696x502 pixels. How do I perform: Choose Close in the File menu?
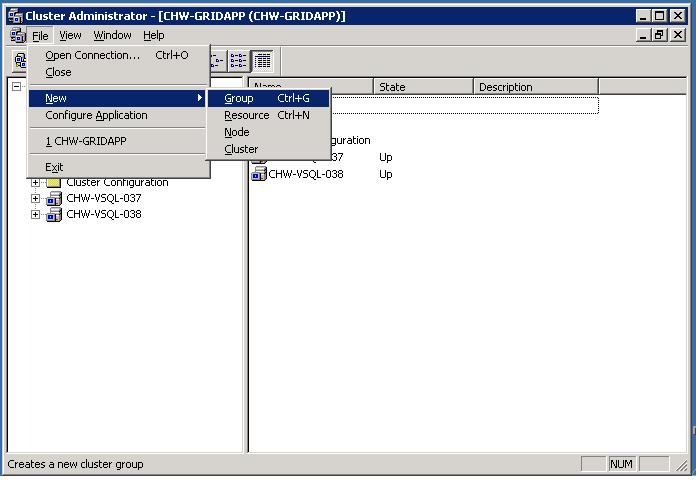[117, 72]
